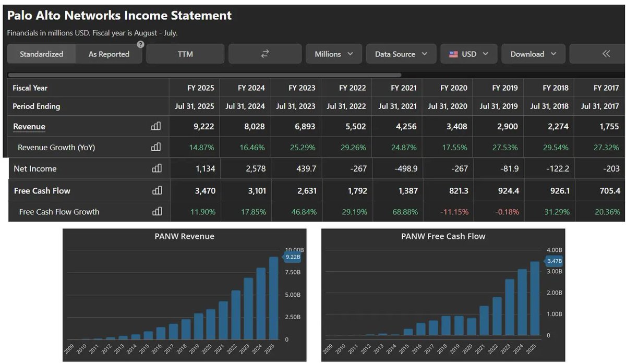Click the 1,134 net income cell
The height and width of the screenshot is (364, 626).
click(205, 168)
